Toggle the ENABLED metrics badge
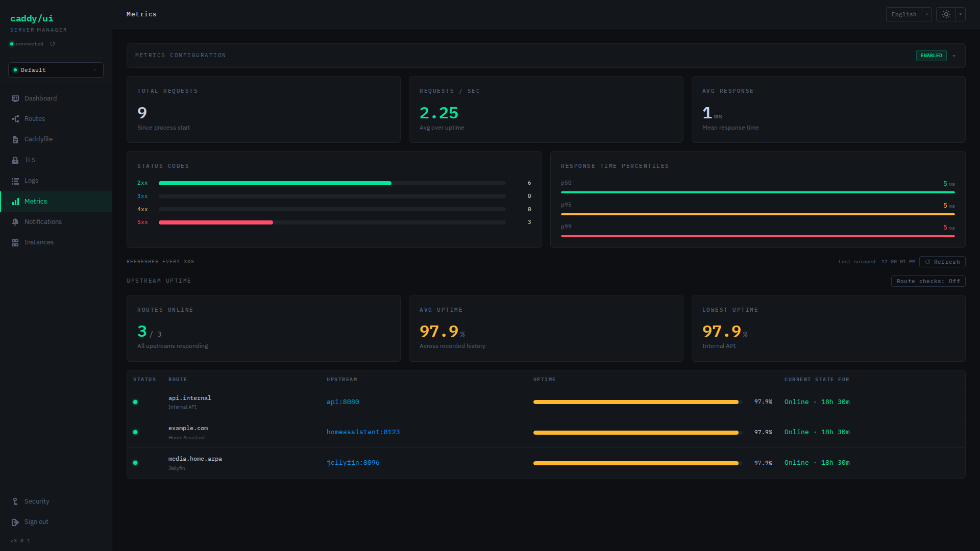980x551 pixels. [x=931, y=56]
